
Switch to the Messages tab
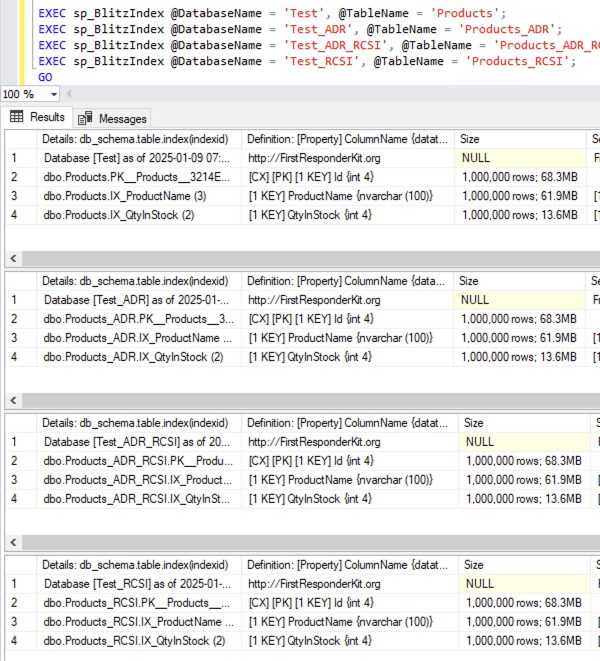click(113, 118)
